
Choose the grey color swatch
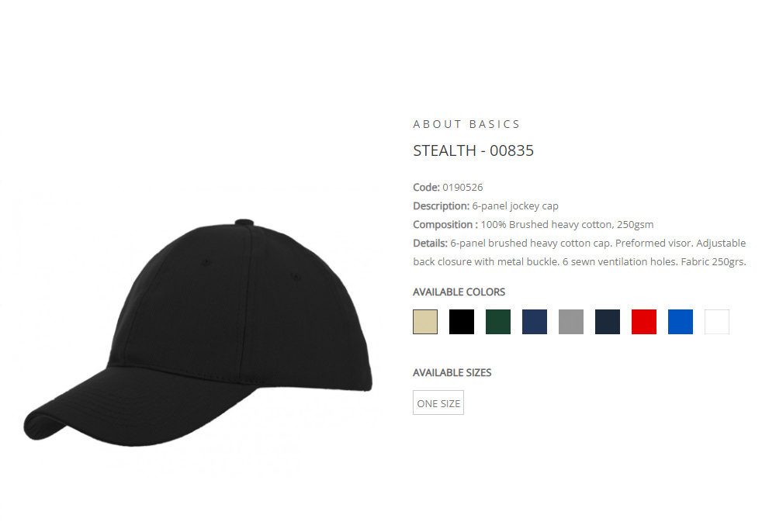click(571, 322)
